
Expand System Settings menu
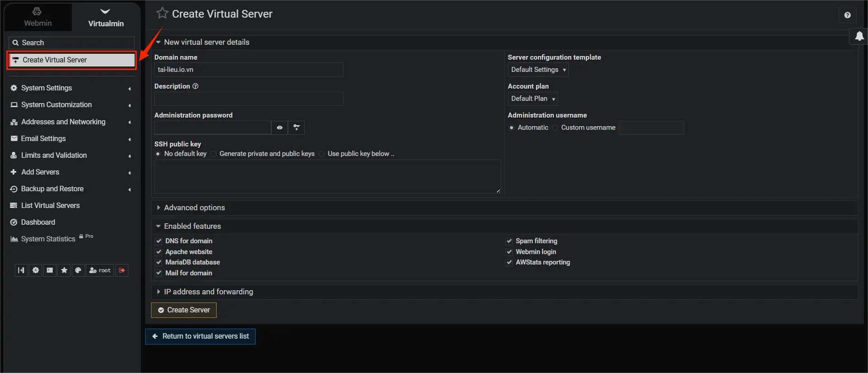71,88
